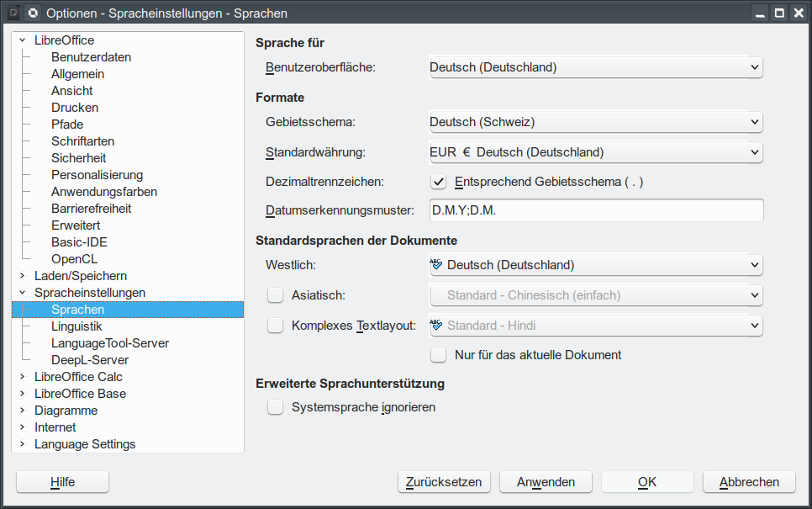The image size is (812, 509).
Task: Check Nur für das aktuelle Dokument
Action: pos(438,355)
